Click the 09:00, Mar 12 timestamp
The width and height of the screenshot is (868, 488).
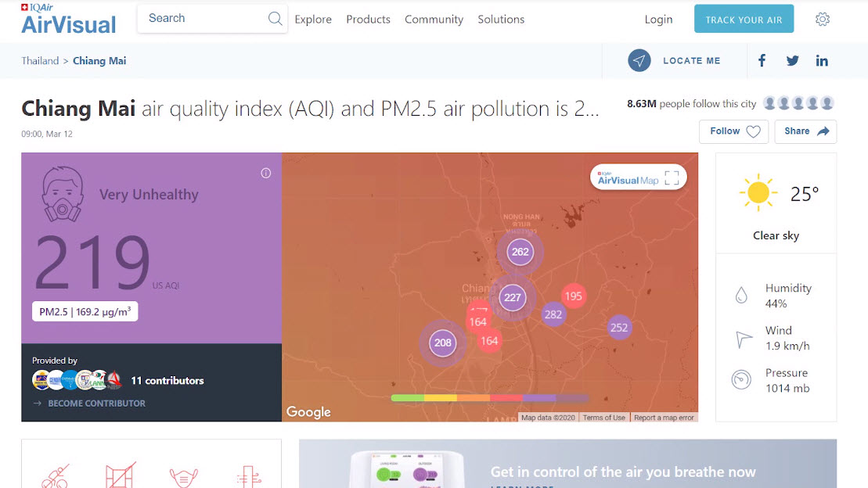47,134
